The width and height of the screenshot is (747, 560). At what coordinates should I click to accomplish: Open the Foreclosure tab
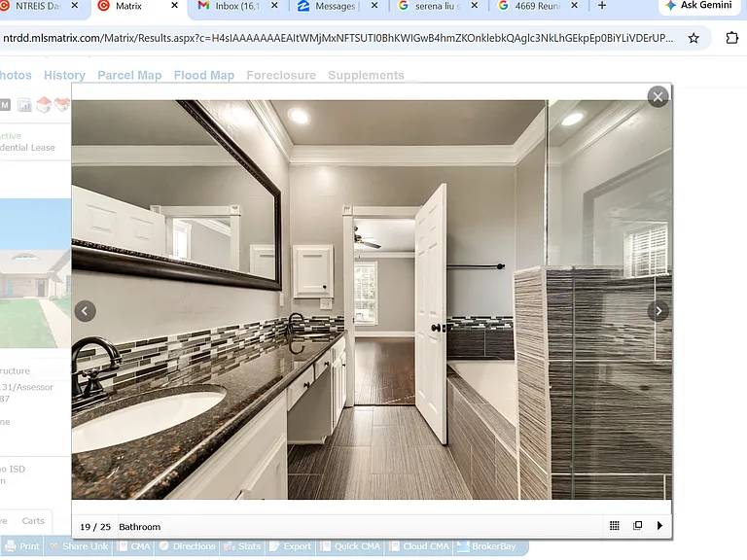[x=281, y=75]
